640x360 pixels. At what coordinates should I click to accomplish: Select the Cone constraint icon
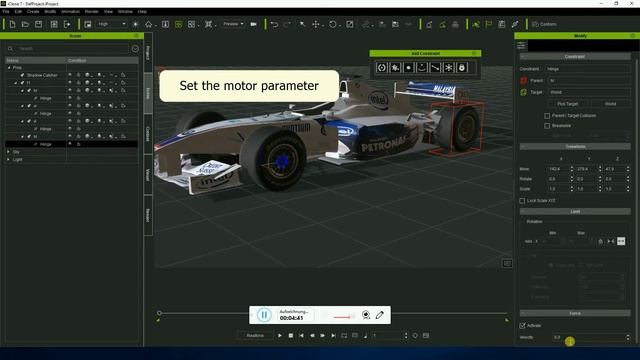422,68
